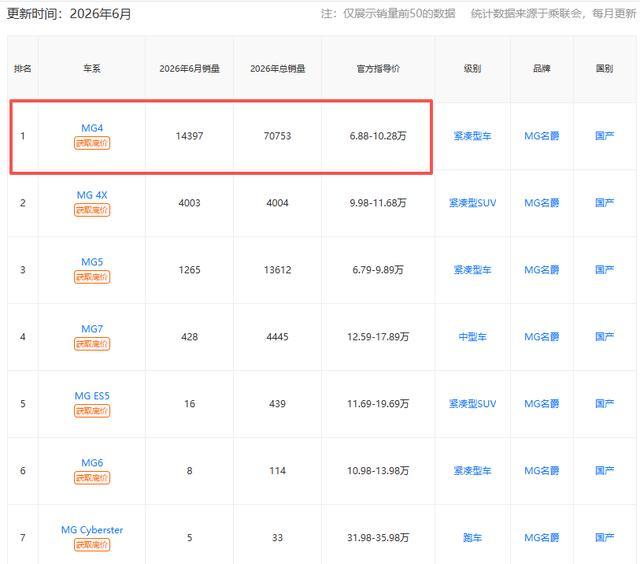This screenshot has width=640, height=564.
Task: Select MG7 price 12.59-17.89万
Action: tap(378, 337)
